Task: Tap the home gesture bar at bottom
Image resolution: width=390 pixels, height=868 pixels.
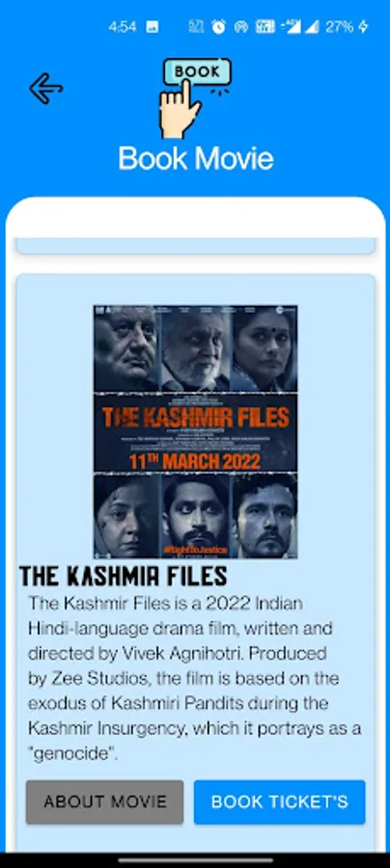Action: click(195, 860)
